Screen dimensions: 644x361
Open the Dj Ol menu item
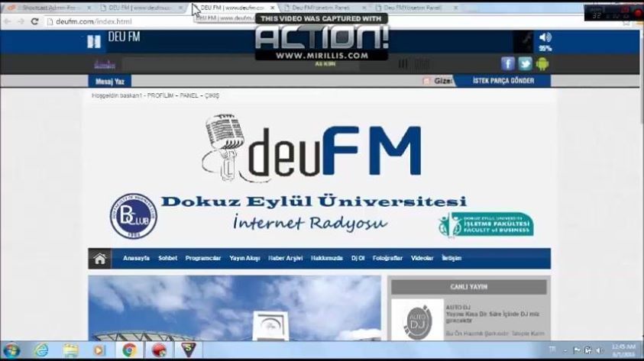pos(358,259)
